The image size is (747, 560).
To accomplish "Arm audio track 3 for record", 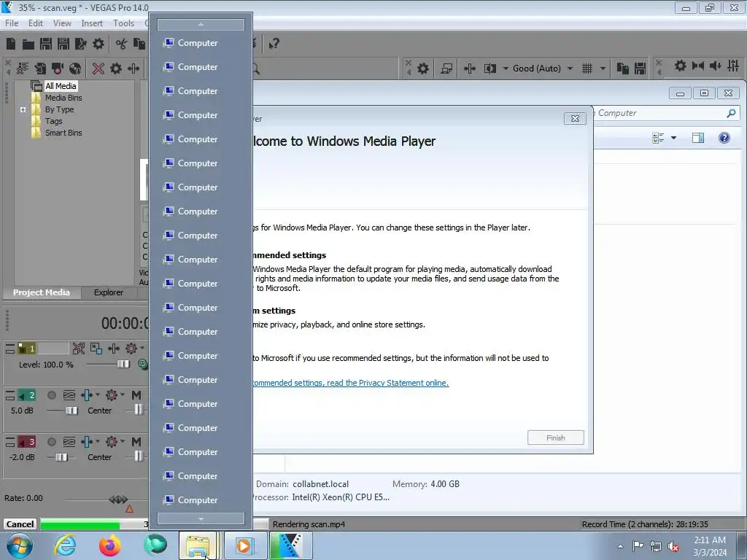I will click(52, 442).
